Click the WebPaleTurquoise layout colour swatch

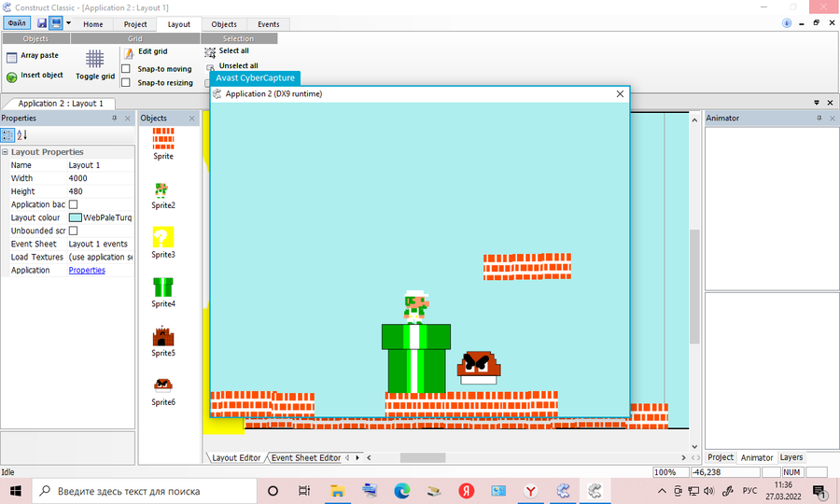coord(76,217)
